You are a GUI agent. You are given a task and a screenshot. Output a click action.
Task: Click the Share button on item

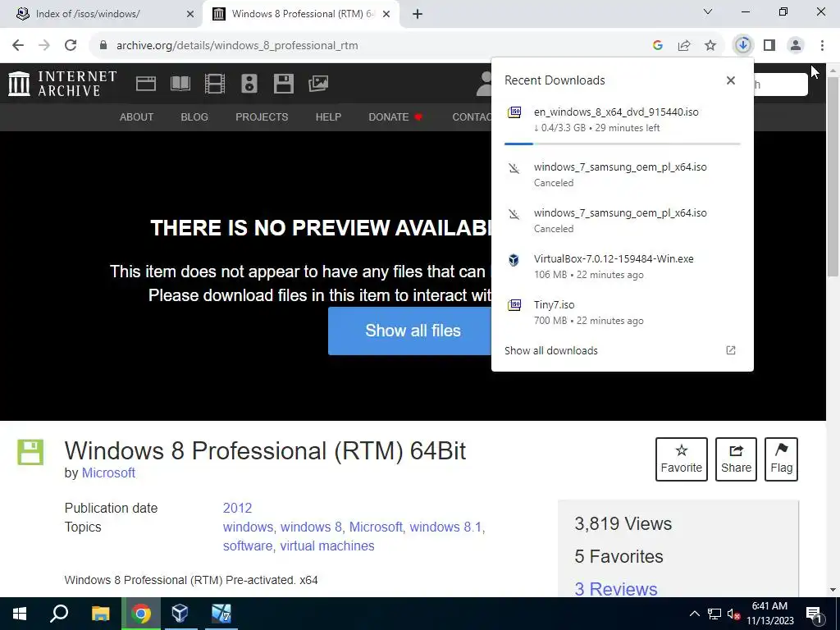pyautogui.click(x=736, y=459)
